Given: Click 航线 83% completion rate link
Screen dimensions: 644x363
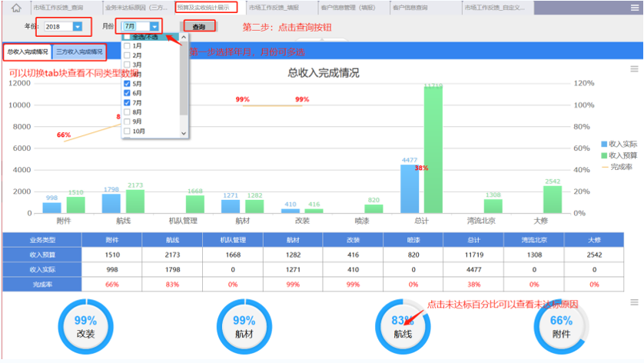Looking at the screenshot, I should pos(172,285).
